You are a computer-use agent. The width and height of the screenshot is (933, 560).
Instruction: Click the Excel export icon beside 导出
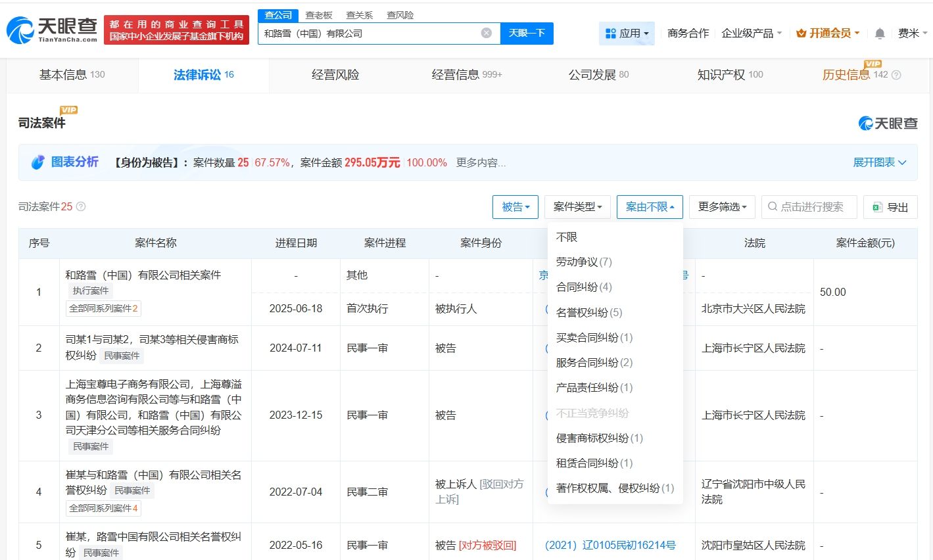877,206
